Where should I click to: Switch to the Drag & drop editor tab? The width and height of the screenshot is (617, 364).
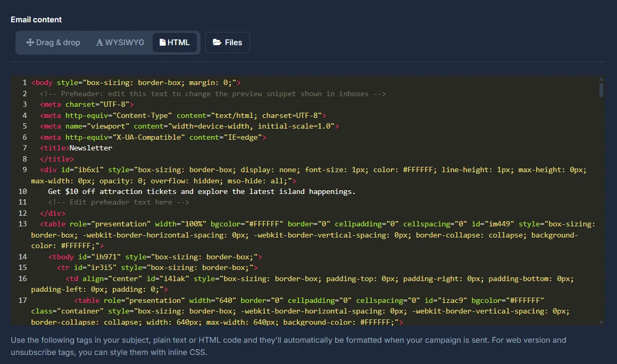click(x=53, y=43)
